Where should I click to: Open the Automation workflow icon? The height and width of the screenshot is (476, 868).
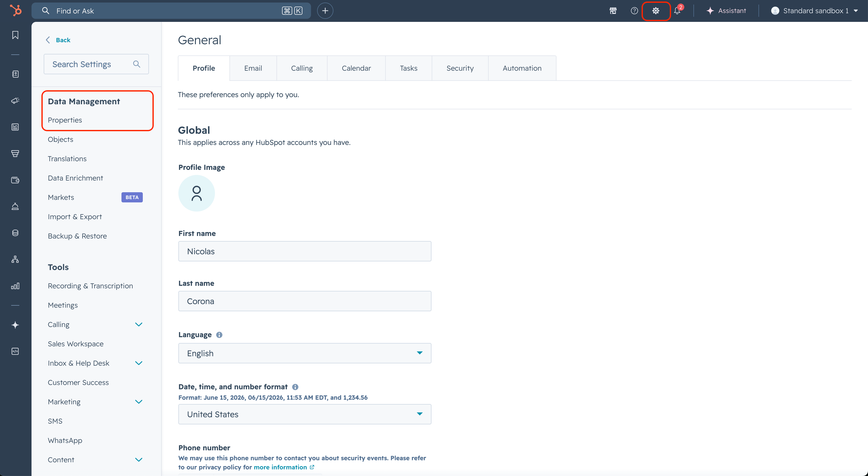[15, 259]
